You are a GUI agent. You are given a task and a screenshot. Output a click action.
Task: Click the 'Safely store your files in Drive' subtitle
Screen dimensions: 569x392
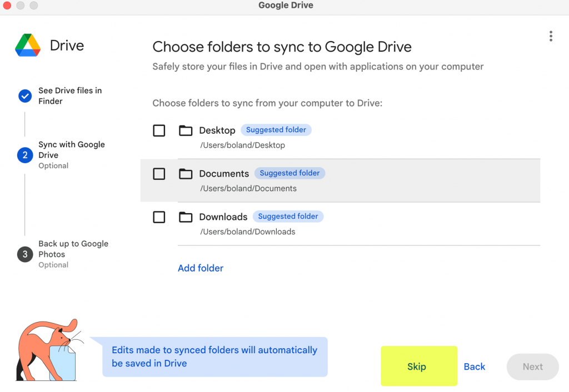(318, 67)
